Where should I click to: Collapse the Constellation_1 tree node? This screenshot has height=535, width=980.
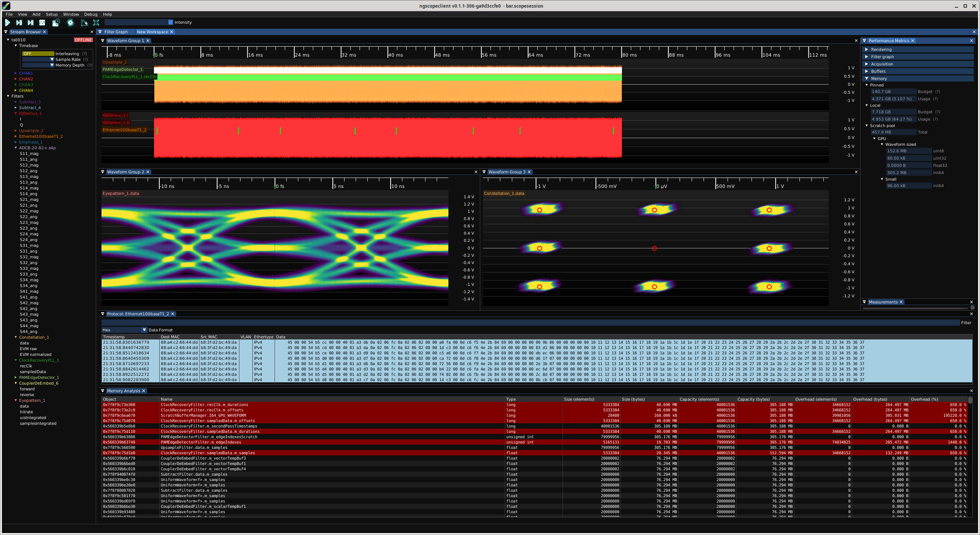(16, 337)
